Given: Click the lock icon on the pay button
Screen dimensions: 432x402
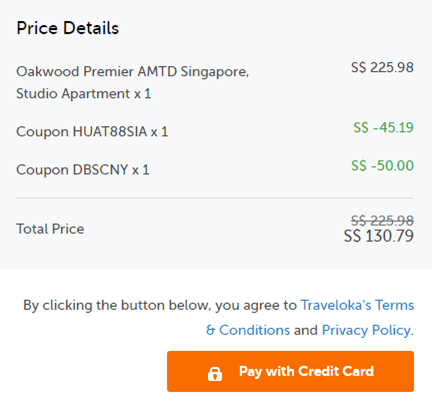Looking at the screenshot, I should tap(215, 374).
